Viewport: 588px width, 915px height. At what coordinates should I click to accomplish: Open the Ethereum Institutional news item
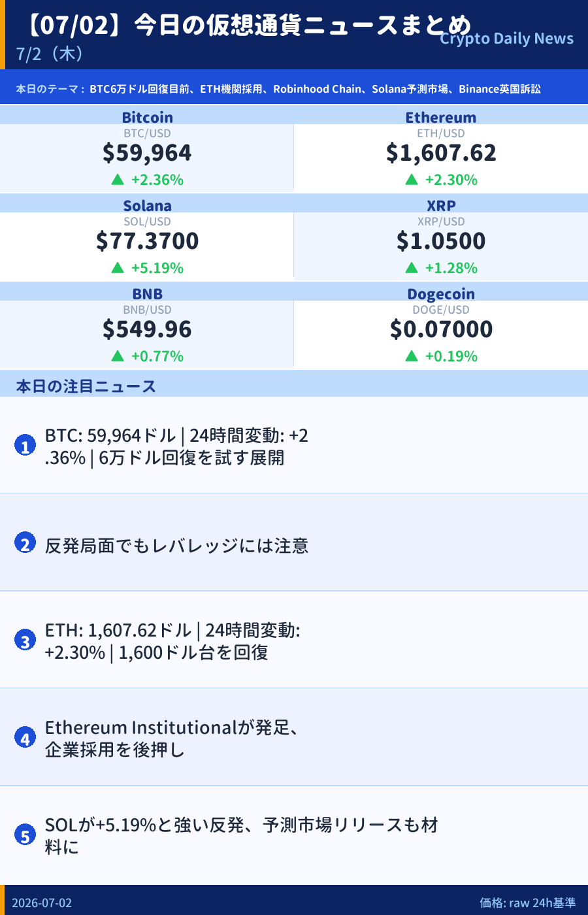[294, 737]
